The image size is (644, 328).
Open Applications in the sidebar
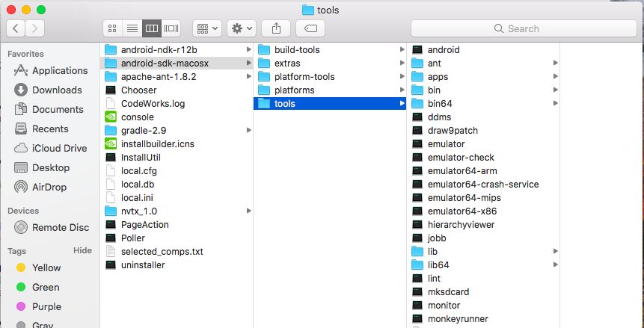coord(51,71)
